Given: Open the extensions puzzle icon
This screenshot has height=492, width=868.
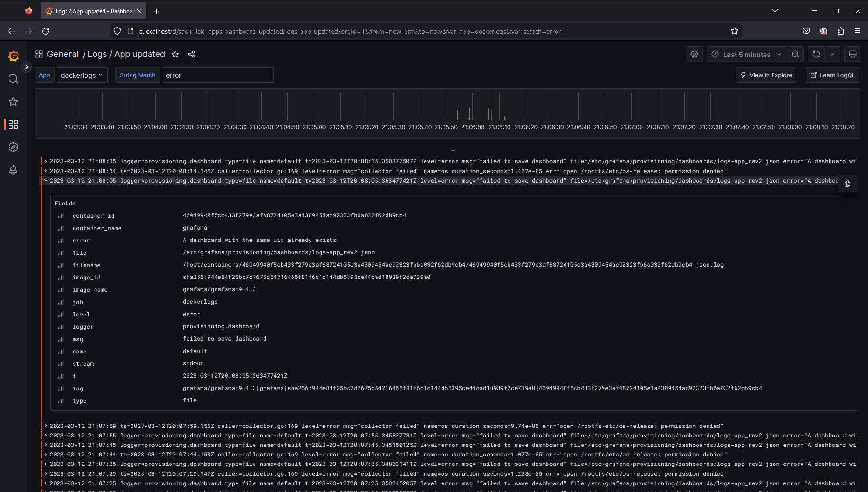Looking at the screenshot, I should tap(840, 31).
